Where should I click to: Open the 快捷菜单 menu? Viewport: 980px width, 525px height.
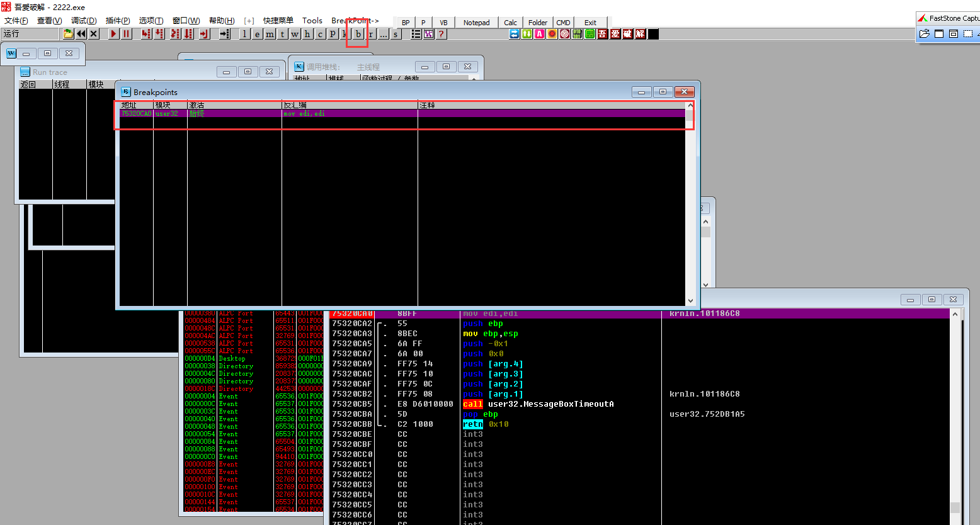tap(278, 21)
